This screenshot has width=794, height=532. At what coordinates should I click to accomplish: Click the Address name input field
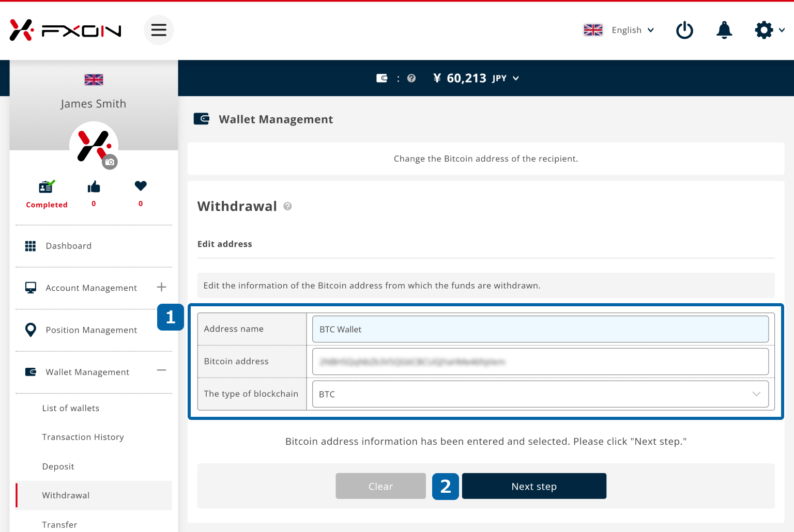coord(540,329)
